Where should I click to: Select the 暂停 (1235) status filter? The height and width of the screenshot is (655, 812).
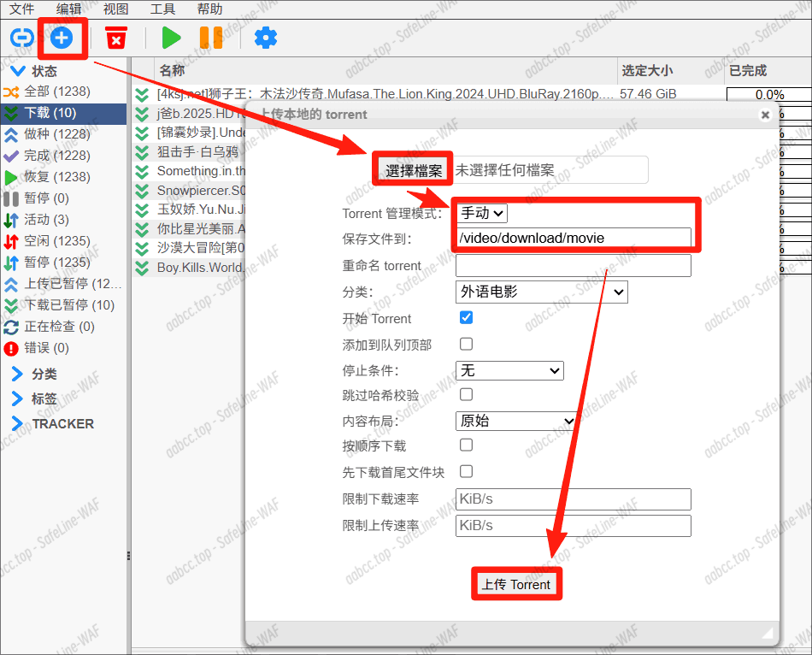(x=63, y=263)
